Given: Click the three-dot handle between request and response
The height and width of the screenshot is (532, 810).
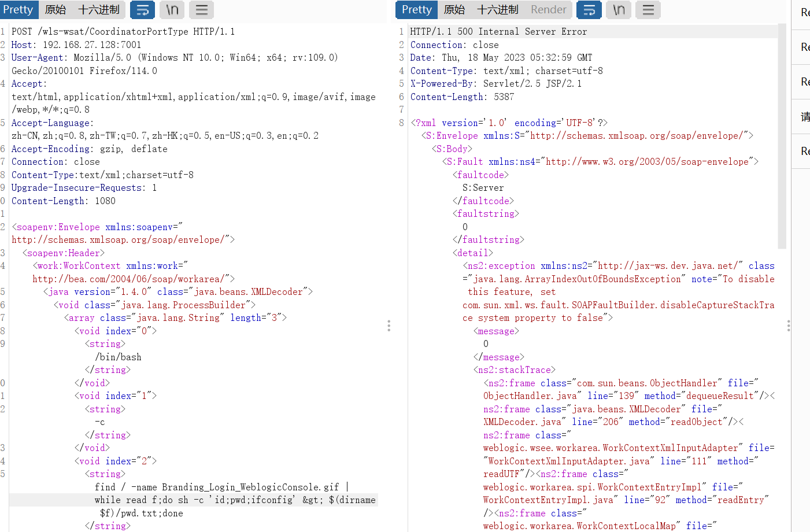Looking at the screenshot, I should (389, 326).
